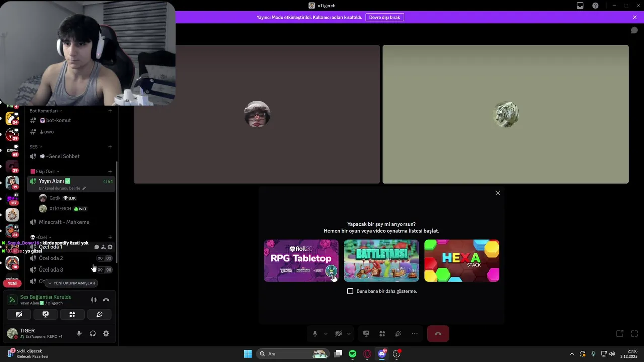Open camera options dropdown in call bar
644x362 pixels.
tap(349, 334)
